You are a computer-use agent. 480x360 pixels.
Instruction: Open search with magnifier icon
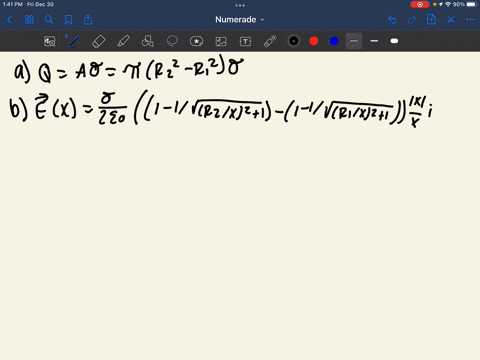click(49, 20)
